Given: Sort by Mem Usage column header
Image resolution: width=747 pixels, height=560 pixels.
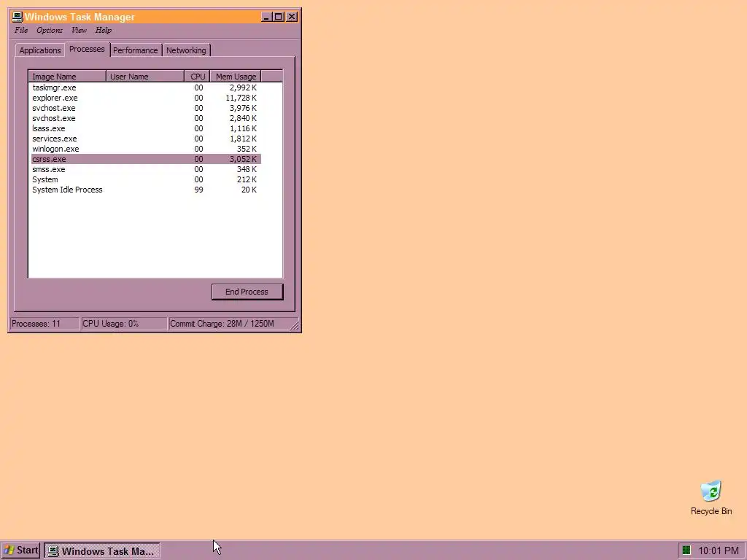Looking at the screenshot, I should [236, 77].
